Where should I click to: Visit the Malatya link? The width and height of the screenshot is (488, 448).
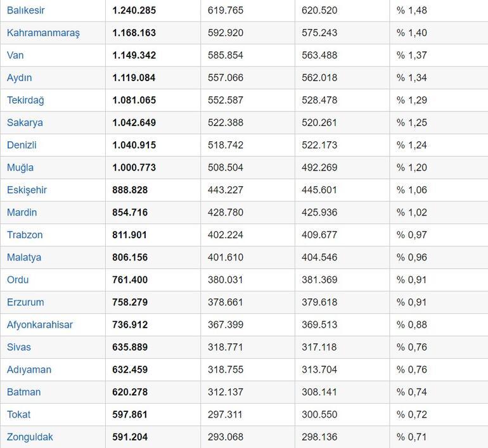[24, 257]
